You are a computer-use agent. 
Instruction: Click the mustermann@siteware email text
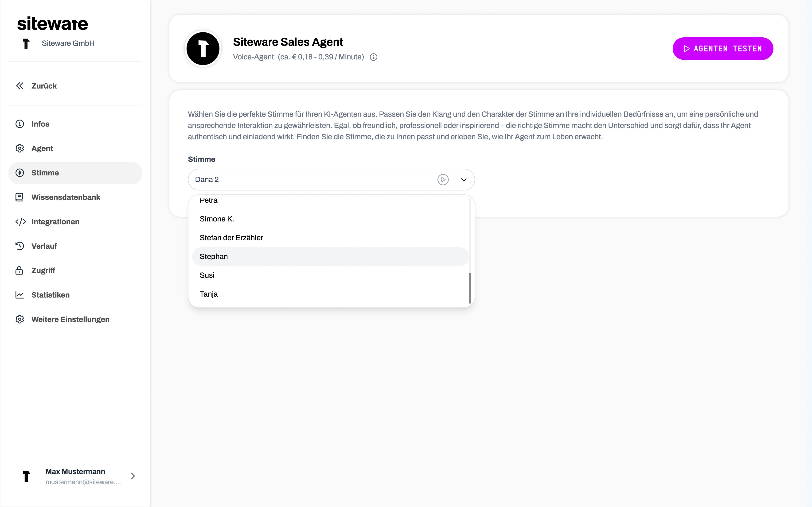click(x=83, y=482)
